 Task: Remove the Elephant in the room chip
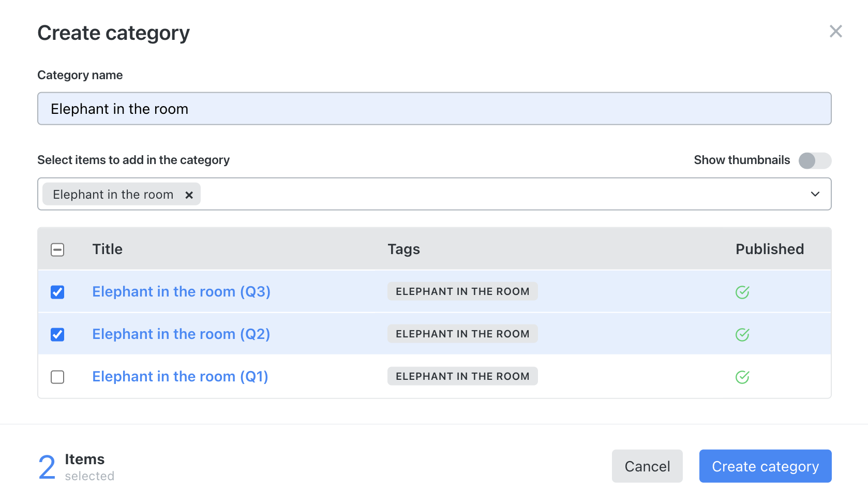tap(189, 195)
